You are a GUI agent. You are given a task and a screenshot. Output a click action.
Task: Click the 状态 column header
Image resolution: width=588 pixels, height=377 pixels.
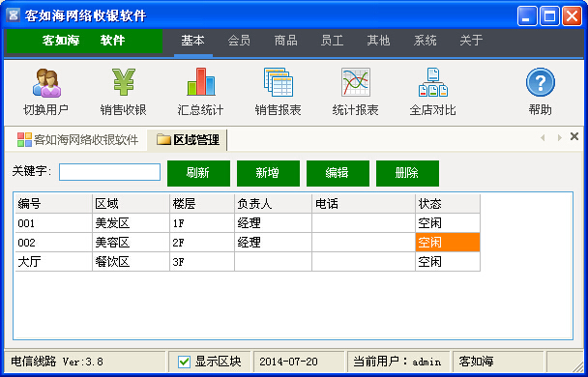pos(448,204)
